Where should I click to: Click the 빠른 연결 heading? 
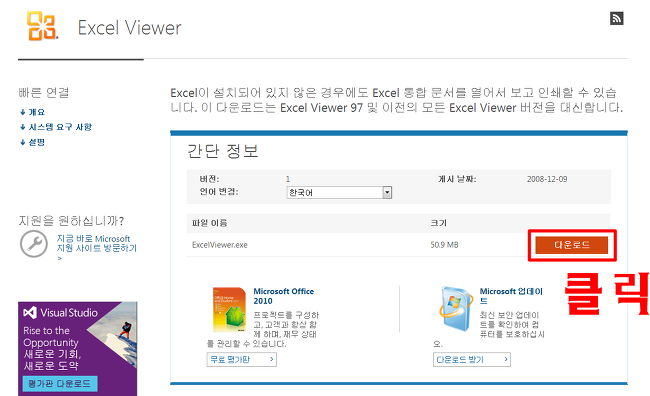click(x=44, y=92)
